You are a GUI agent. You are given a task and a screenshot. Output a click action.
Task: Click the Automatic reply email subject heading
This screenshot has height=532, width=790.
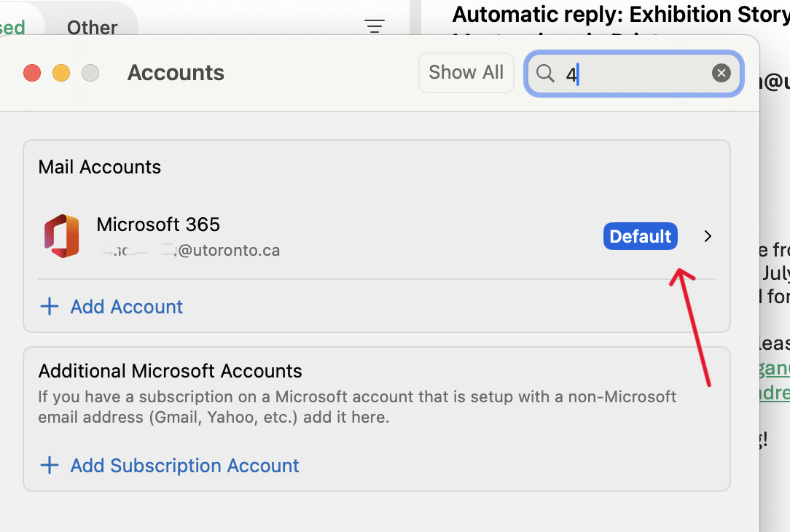point(619,15)
